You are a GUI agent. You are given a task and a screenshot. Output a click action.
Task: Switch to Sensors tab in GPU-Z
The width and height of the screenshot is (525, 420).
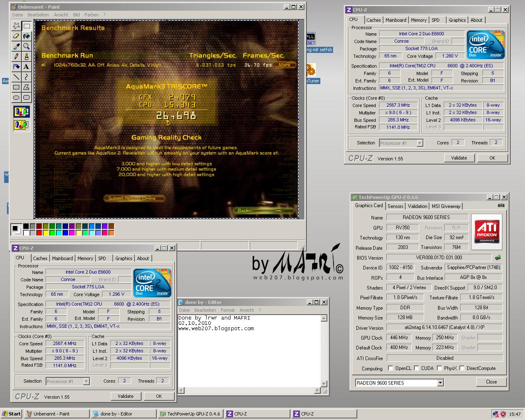[x=395, y=206]
